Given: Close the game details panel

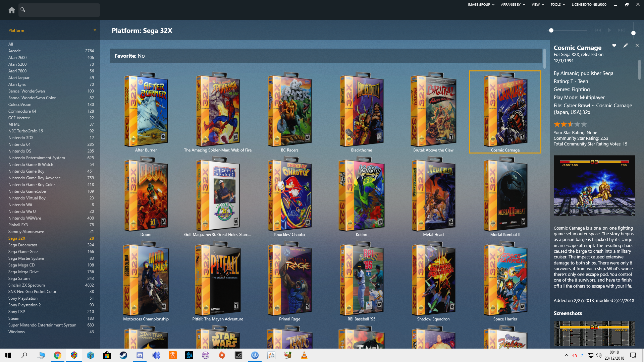Looking at the screenshot, I should [x=637, y=46].
